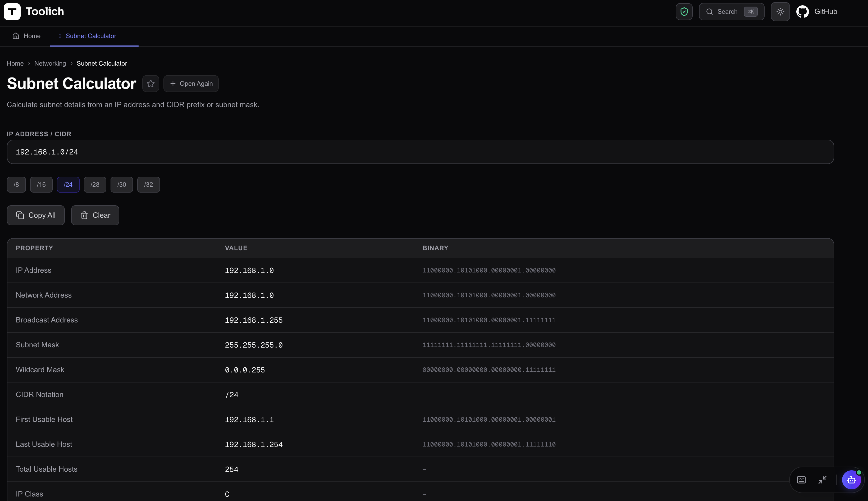The height and width of the screenshot is (501, 868).
Task: Open the keyboard shortcuts icon
Action: [x=801, y=480]
